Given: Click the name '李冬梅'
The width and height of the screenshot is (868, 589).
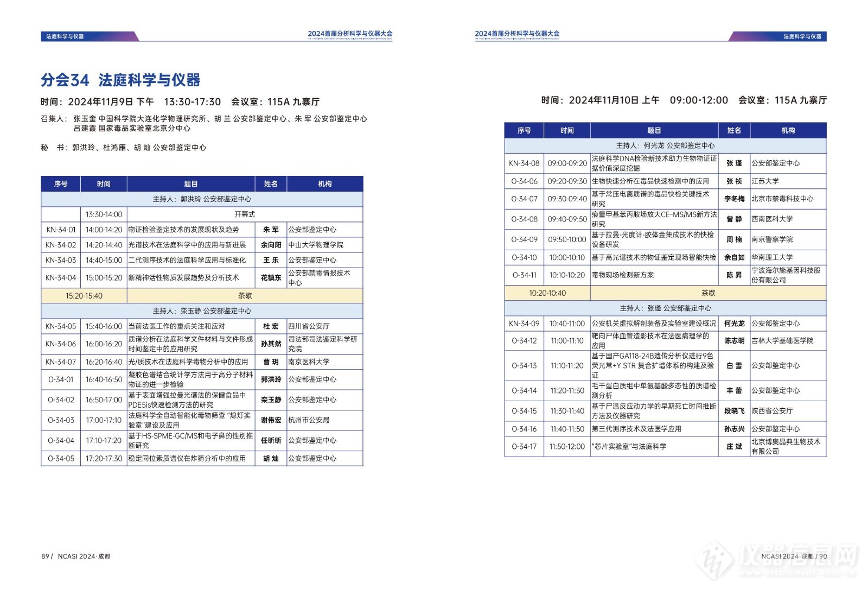Looking at the screenshot, I should (734, 199).
